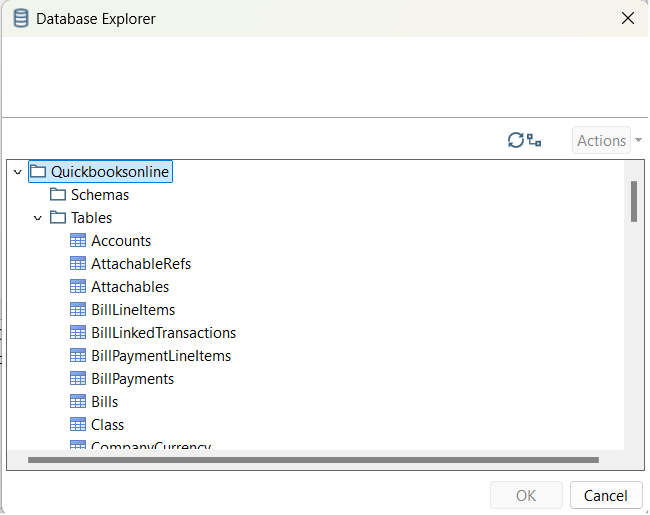Click the schema diagram icon beside refresh
Screen dimensions: 650x515
pyautogui.click(x=534, y=141)
